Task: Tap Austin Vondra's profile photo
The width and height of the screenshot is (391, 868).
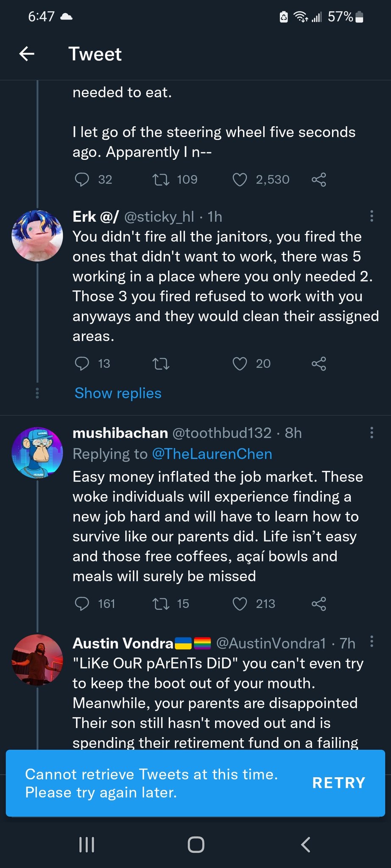Action: (37, 659)
